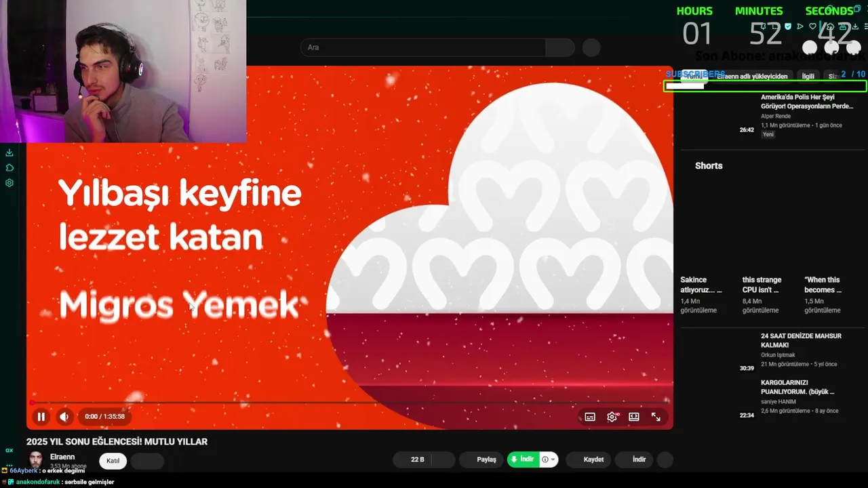
Task: Click the 2025 YIL SONU EĞLENCESİ video title
Action: pyautogui.click(x=117, y=441)
